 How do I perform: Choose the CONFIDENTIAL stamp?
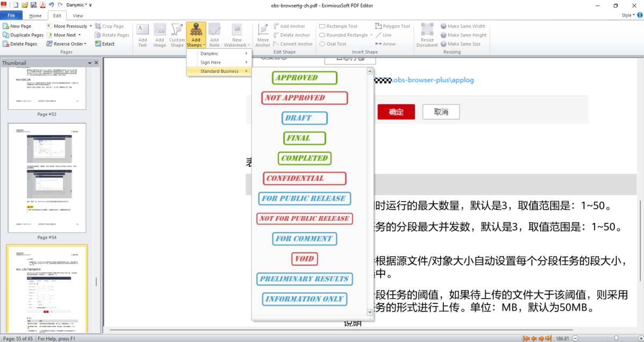pos(304,179)
